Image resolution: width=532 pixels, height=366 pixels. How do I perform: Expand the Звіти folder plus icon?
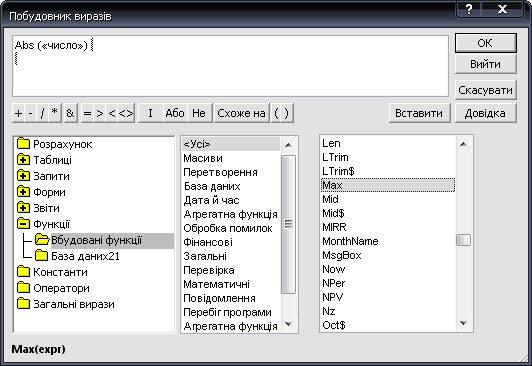(23, 208)
